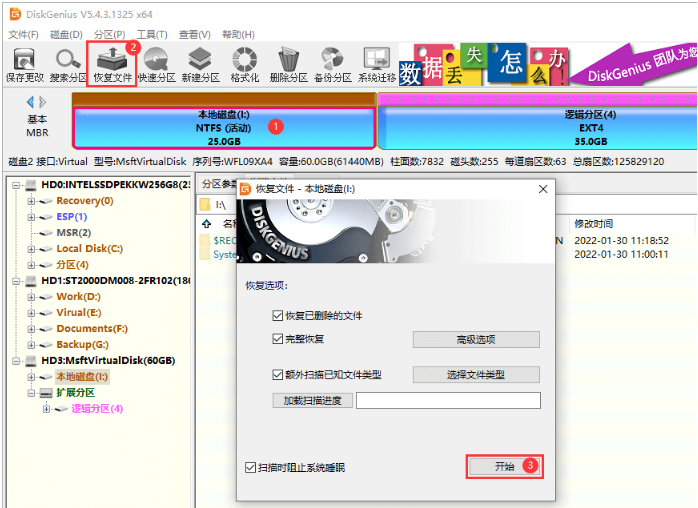
Task: Expand the HD0:INTELSSDPEKKW256G8 disk tree node
Action: [x=17, y=185]
